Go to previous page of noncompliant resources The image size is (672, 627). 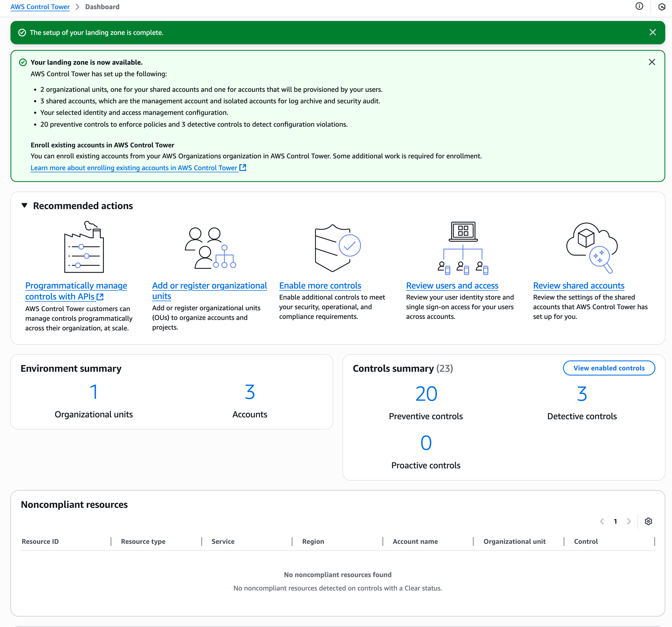coord(602,521)
